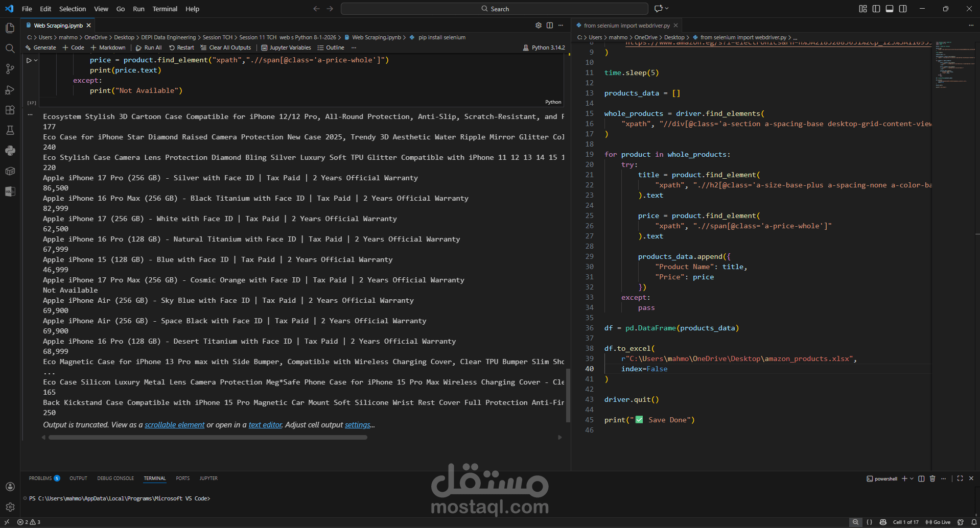Split the notebook editor to the right

tap(549, 25)
